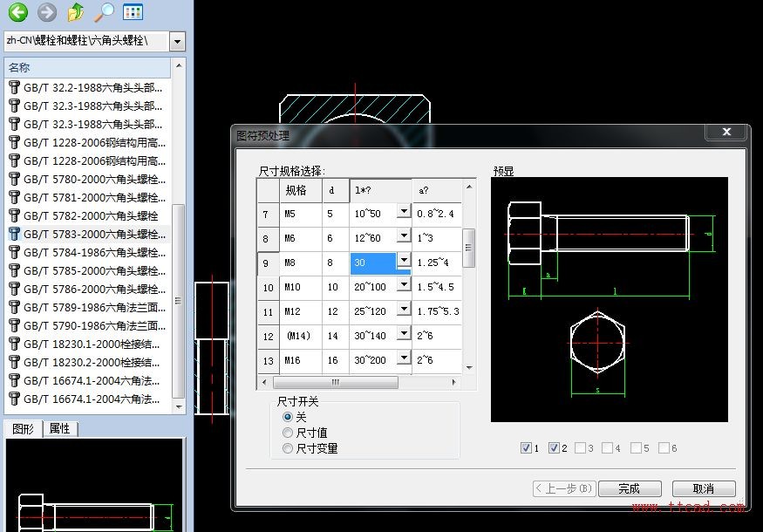This screenshot has width=763, height=532.
Task: Click the 完成 button
Action: click(629, 488)
